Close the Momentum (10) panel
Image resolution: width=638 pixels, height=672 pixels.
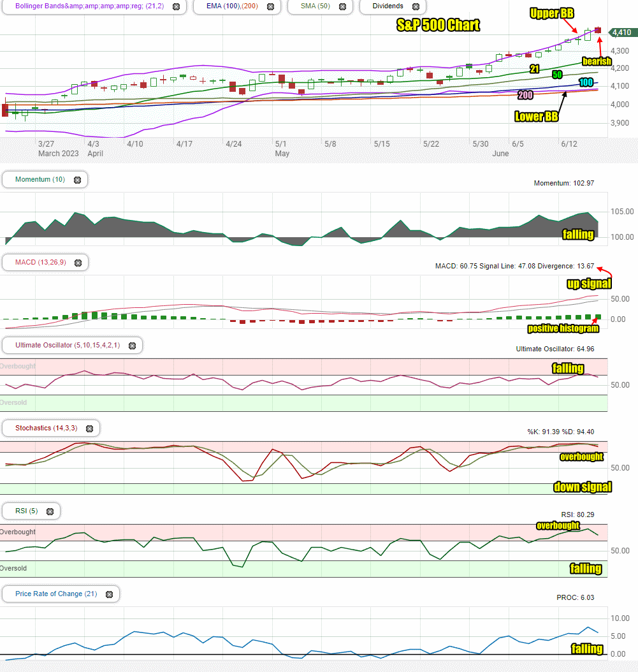(77, 180)
